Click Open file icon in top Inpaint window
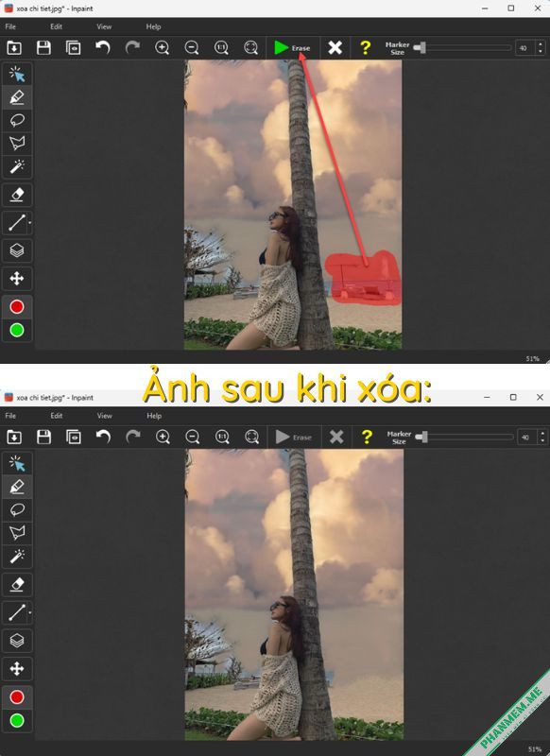Image resolution: width=550 pixels, height=756 pixels. (x=14, y=48)
